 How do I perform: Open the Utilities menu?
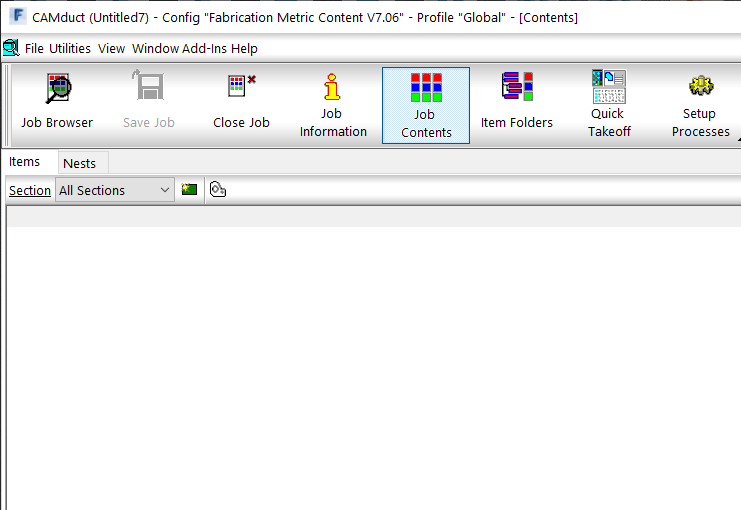[70, 48]
